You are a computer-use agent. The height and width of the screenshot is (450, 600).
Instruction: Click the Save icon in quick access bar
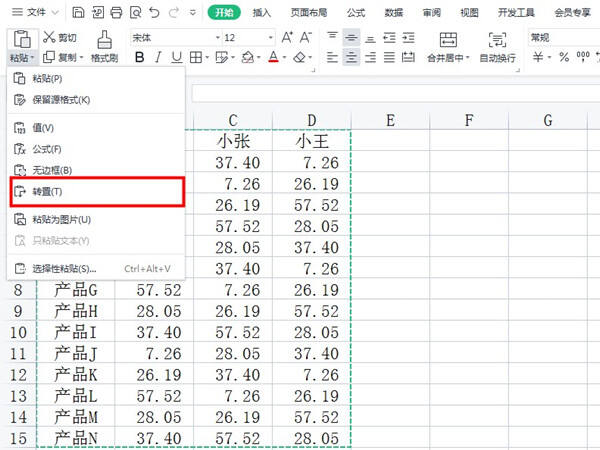click(78, 13)
